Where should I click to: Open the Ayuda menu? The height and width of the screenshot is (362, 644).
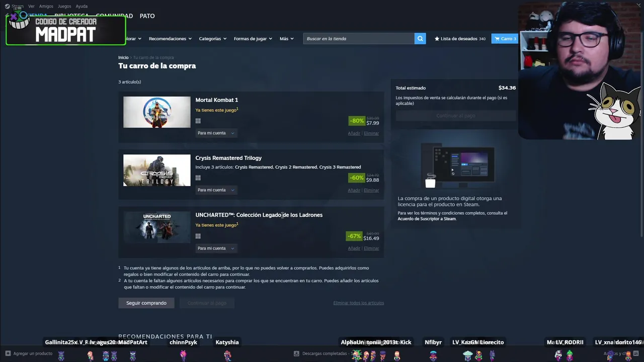click(x=82, y=7)
